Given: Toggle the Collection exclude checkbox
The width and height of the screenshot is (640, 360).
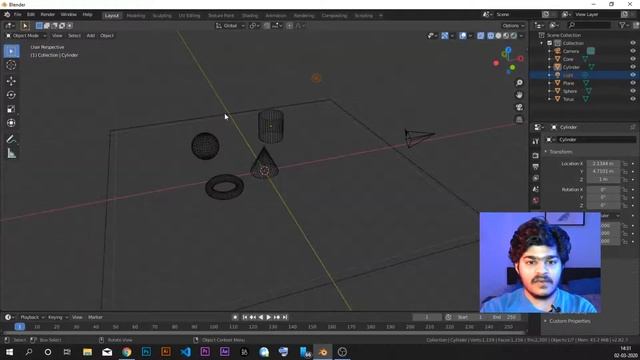Looking at the screenshot, I should point(549,43).
